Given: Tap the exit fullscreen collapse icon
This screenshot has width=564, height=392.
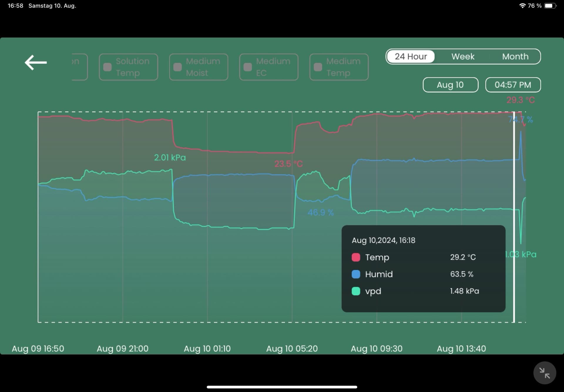Looking at the screenshot, I should (x=544, y=373).
